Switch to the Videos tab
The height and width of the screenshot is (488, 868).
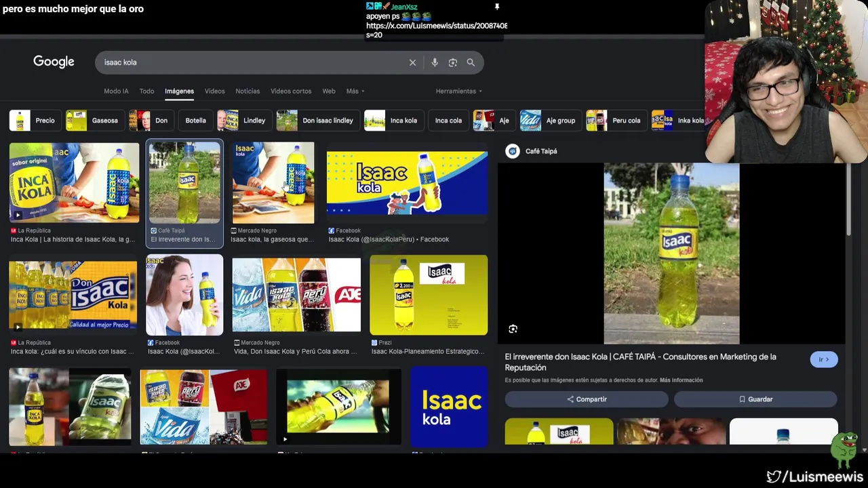[x=214, y=91]
